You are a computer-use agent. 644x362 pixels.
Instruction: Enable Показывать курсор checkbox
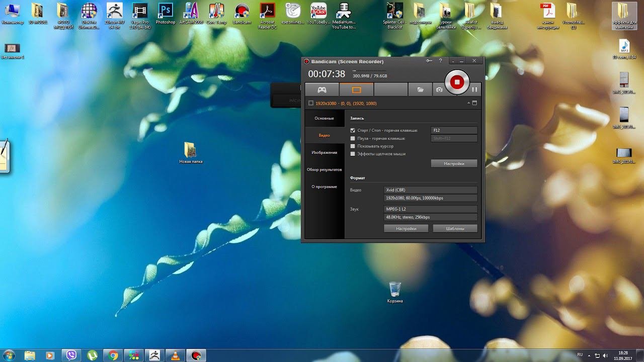(353, 146)
